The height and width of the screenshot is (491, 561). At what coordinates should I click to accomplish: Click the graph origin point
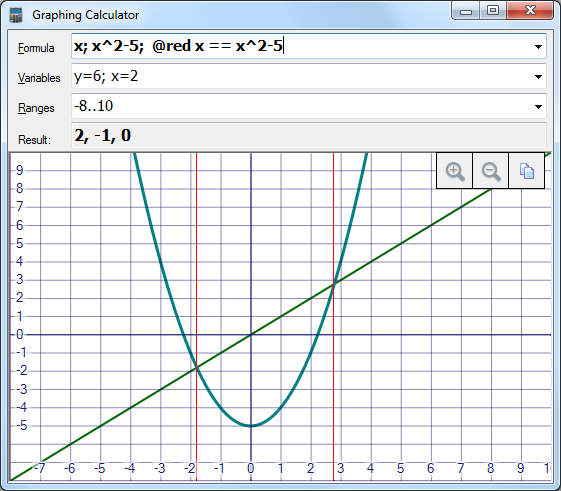251,335
